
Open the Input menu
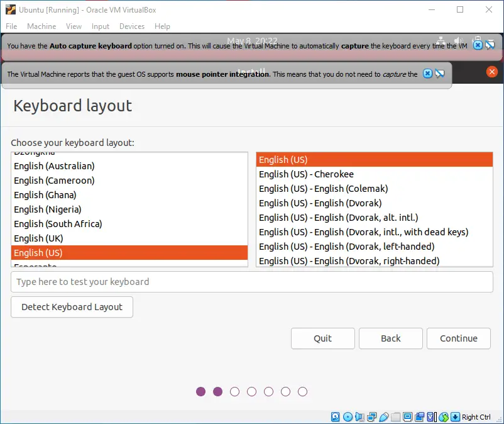tap(101, 26)
